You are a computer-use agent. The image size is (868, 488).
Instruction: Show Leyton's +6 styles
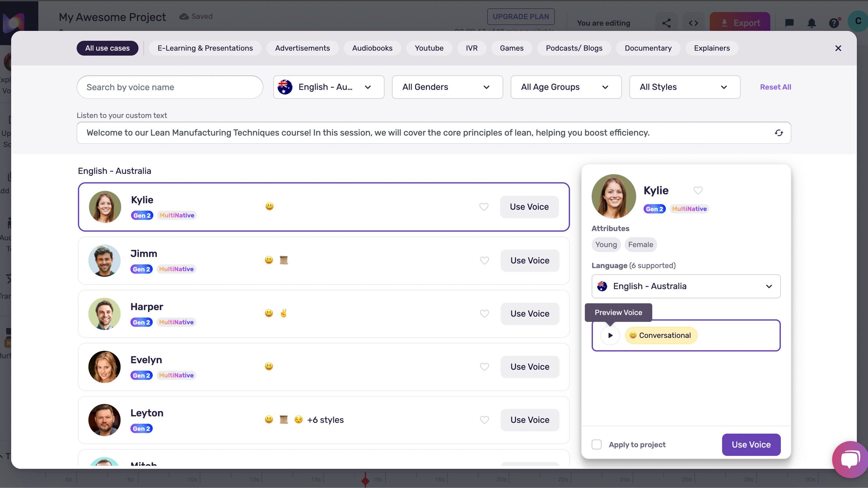(x=325, y=420)
